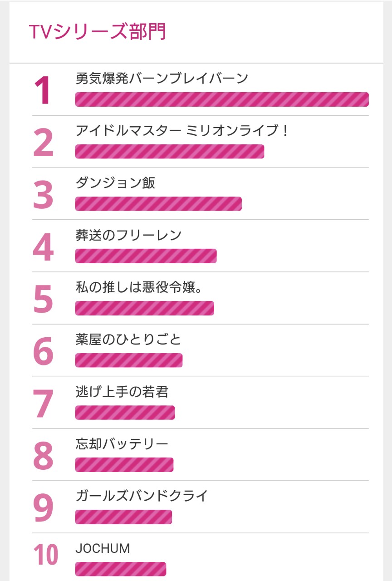
Task: Click the rank 5 number
Action: [43, 300]
